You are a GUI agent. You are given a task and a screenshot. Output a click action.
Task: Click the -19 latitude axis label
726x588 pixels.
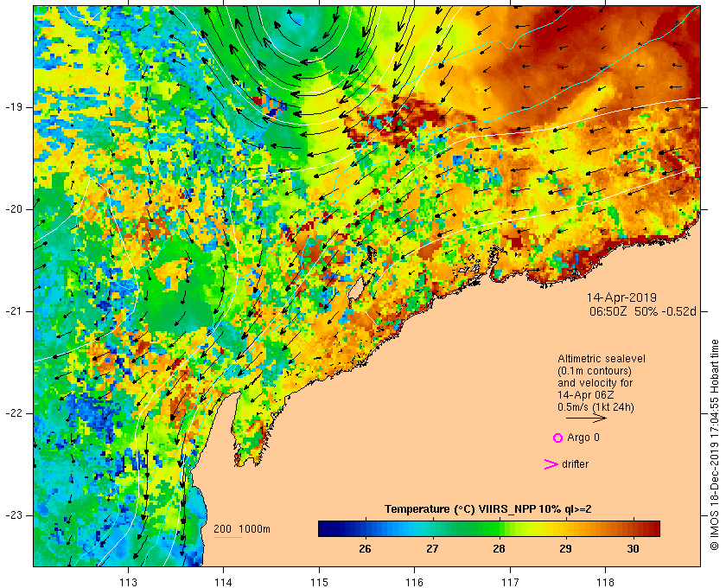point(13,107)
